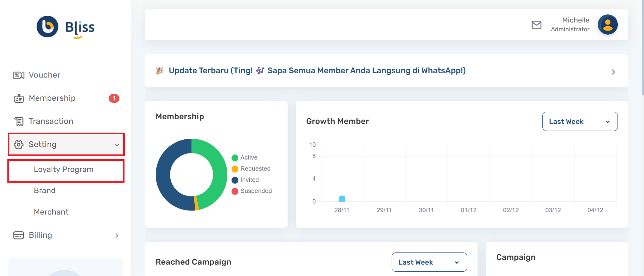
Task: Click Michelle's profile avatar
Action: pyautogui.click(x=607, y=25)
